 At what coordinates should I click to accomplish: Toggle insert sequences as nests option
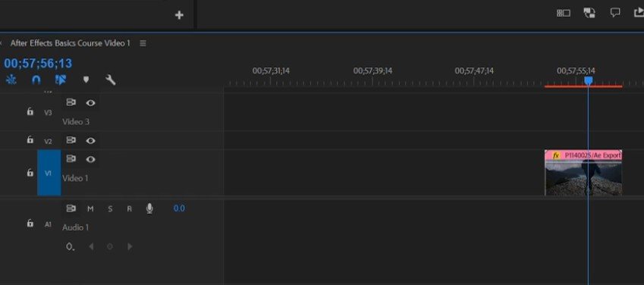point(11,80)
